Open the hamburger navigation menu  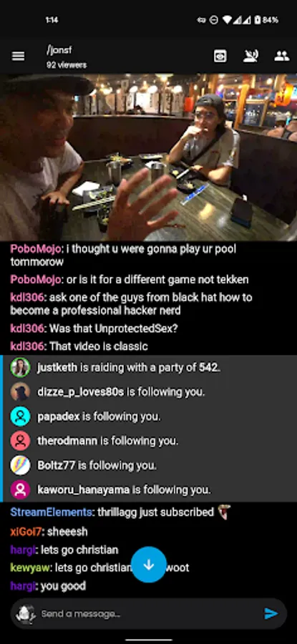[18, 57]
